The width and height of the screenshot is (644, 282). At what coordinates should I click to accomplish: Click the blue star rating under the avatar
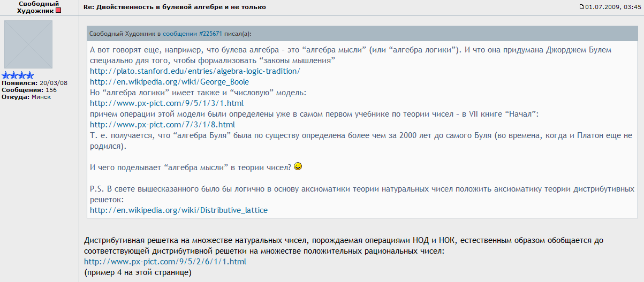(18, 75)
